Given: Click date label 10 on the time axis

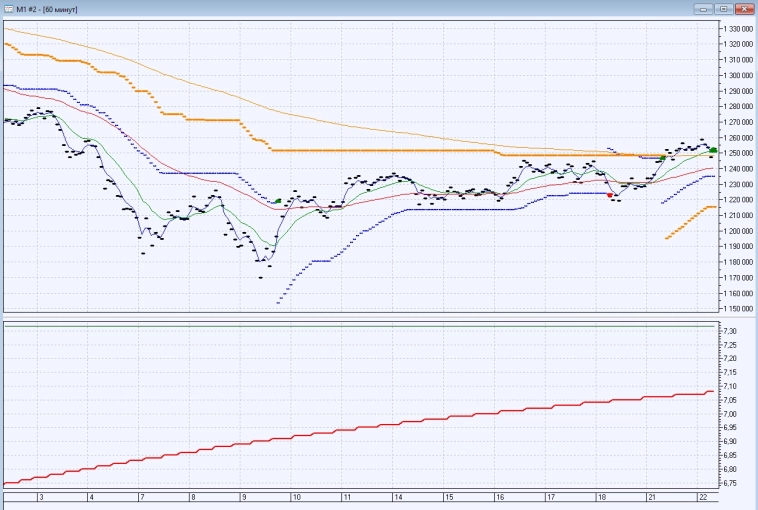Looking at the screenshot, I should pos(295,497).
